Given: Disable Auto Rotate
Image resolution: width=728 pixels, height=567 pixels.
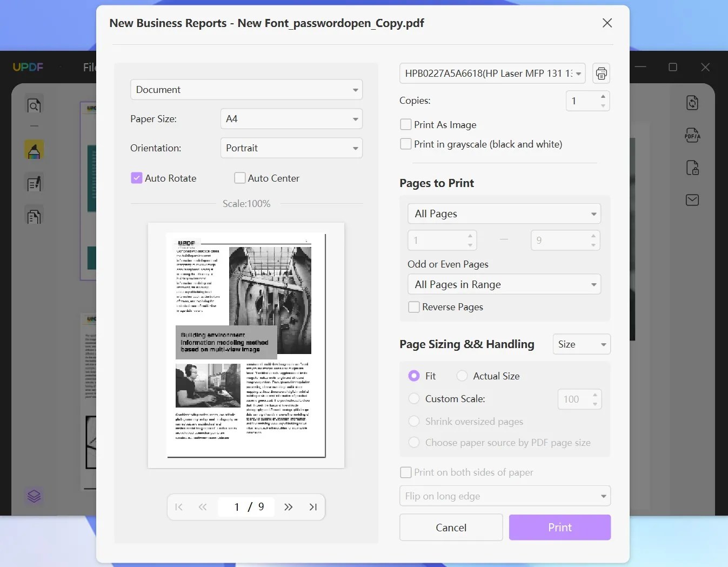Looking at the screenshot, I should tap(136, 177).
